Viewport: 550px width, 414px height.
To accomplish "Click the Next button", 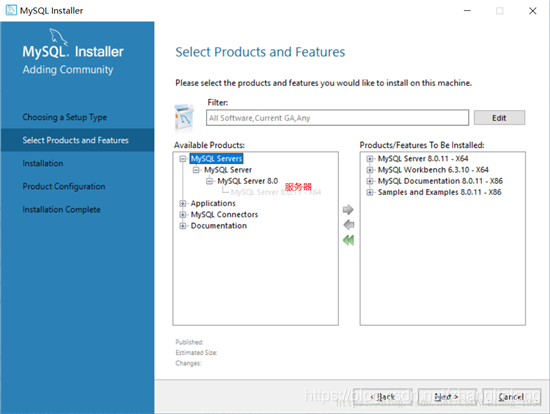I will 447,397.
